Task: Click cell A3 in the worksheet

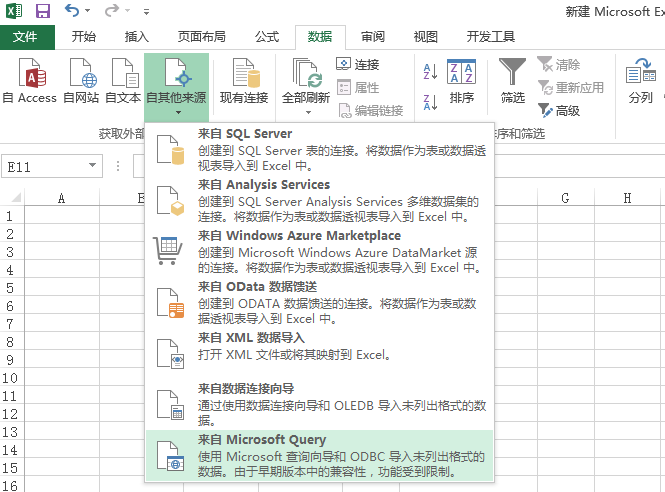Action: (x=62, y=252)
